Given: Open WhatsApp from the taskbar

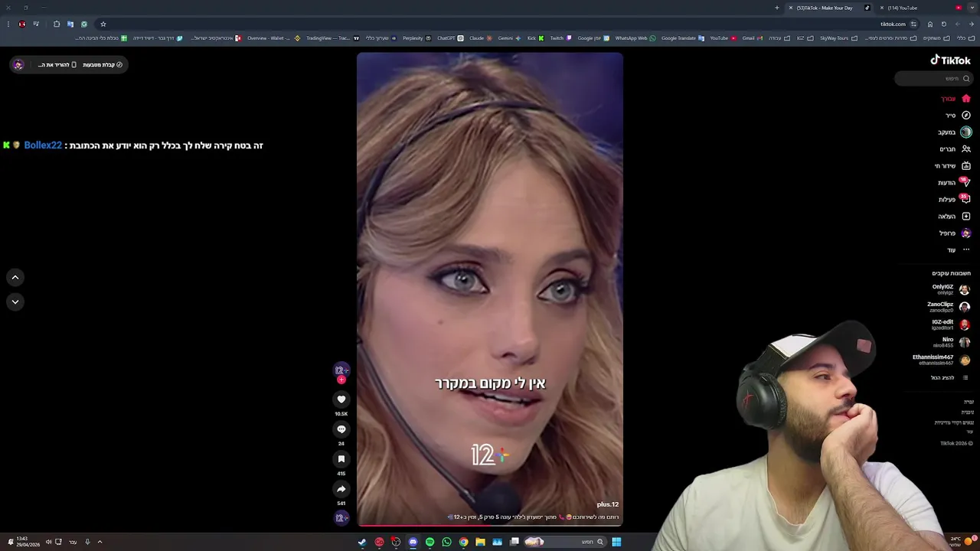Looking at the screenshot, I should (446, 542).
